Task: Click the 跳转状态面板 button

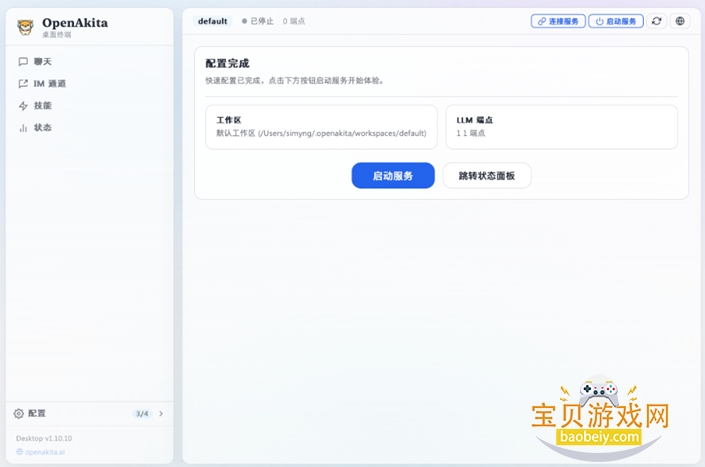Action: click(487, 176)
